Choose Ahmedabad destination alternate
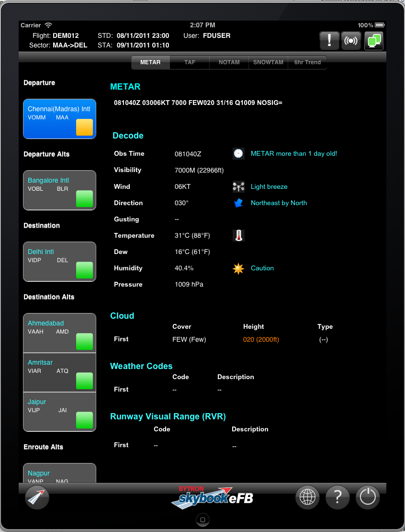The height and width of the screenshot is (532, 405). [59, 333]
